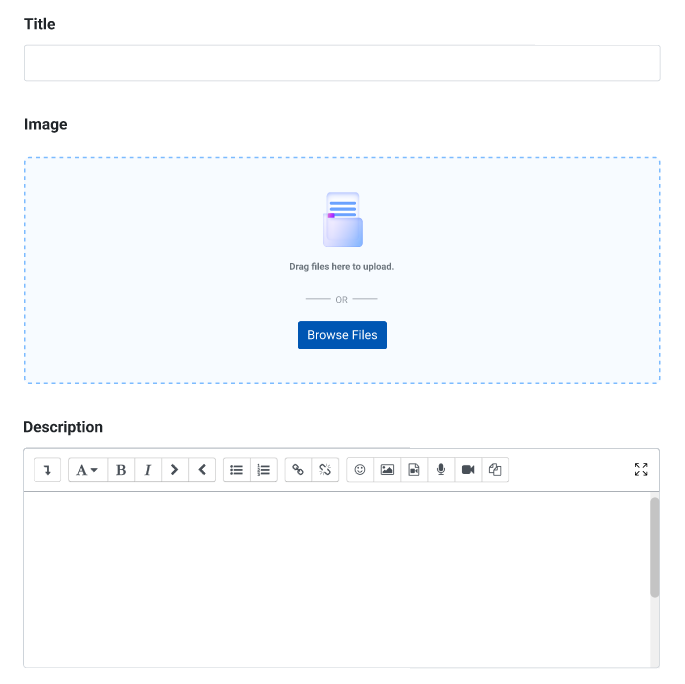This screenshot has width=685, height=684.
Task: Click inside the Description text area
Action: (336, 579)
